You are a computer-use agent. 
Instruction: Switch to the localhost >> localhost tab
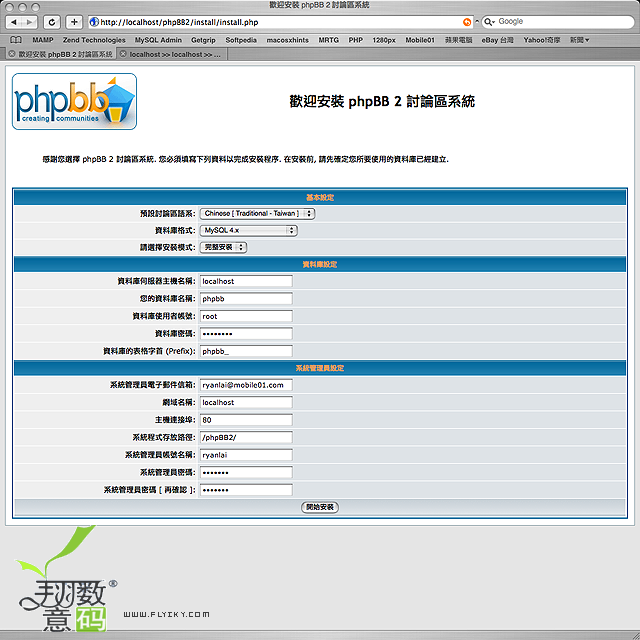tap(172, 54)
